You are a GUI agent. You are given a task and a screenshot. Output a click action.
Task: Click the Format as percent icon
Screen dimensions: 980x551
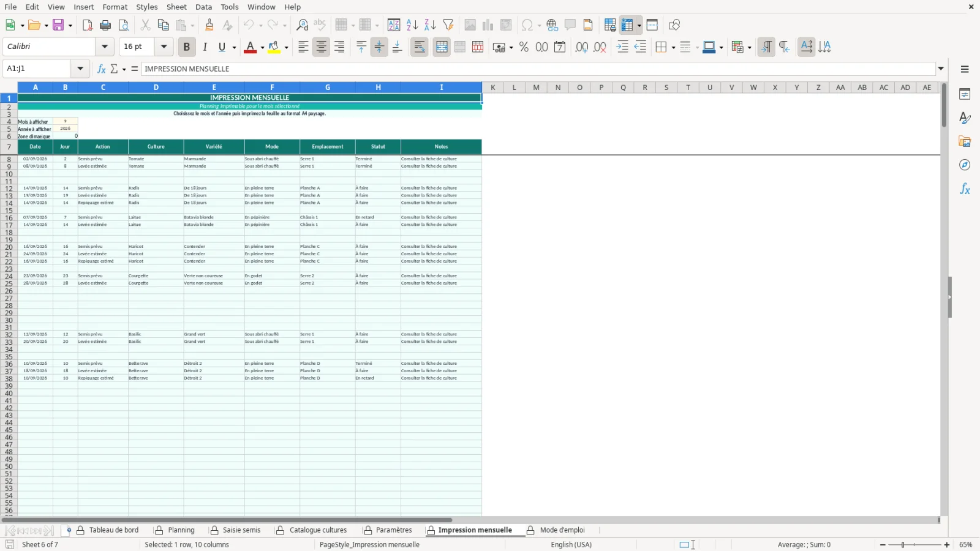tap(524, 47)
